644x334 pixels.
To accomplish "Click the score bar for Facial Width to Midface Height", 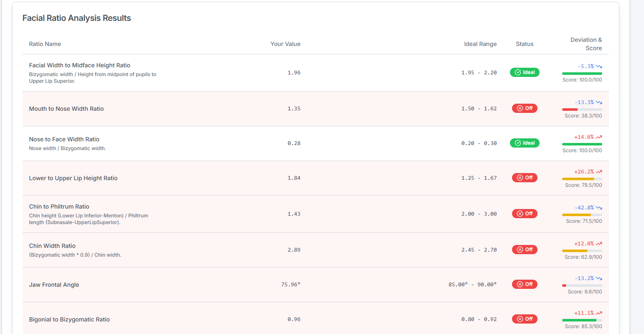I will (582, 74).
